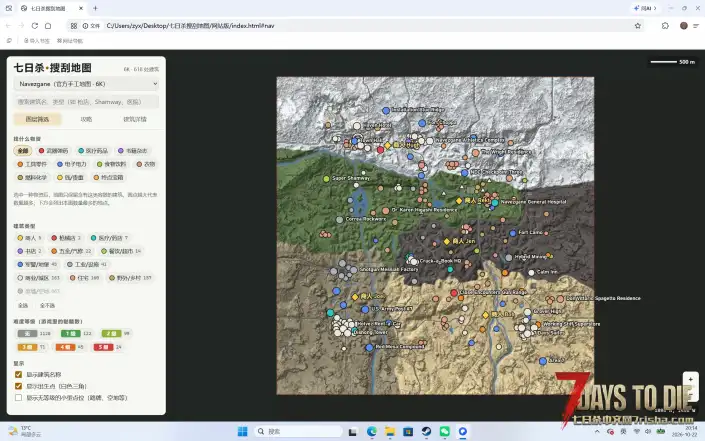Screen dimensions: 705x441
Task: Select the 全部 loot filter chip
Action: point(22,151)
